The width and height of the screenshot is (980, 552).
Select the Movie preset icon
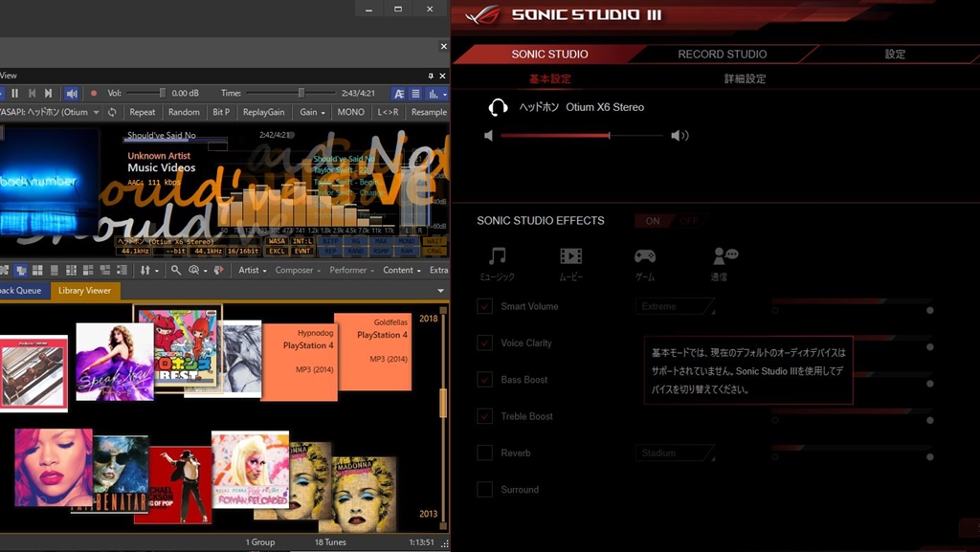pyautogui.click(x=570, y=255)
